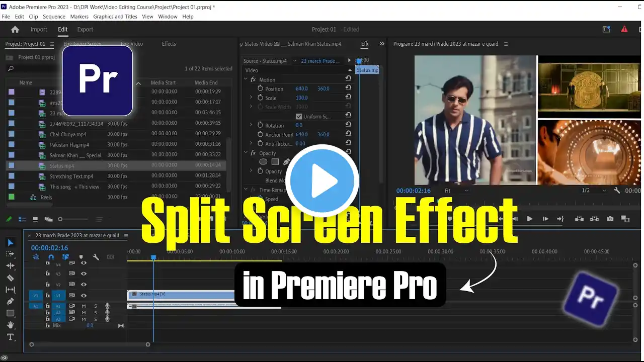Select the Type tool

tap(11, 337)
